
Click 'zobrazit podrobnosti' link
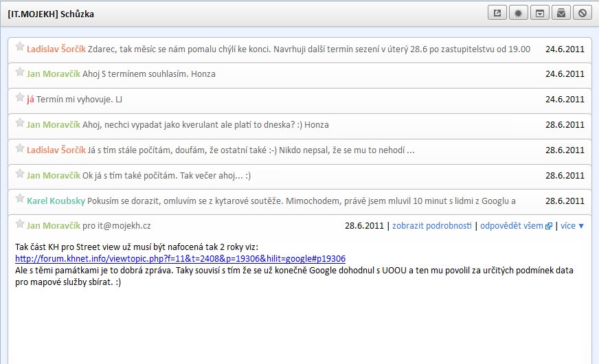tap(432, 226)
